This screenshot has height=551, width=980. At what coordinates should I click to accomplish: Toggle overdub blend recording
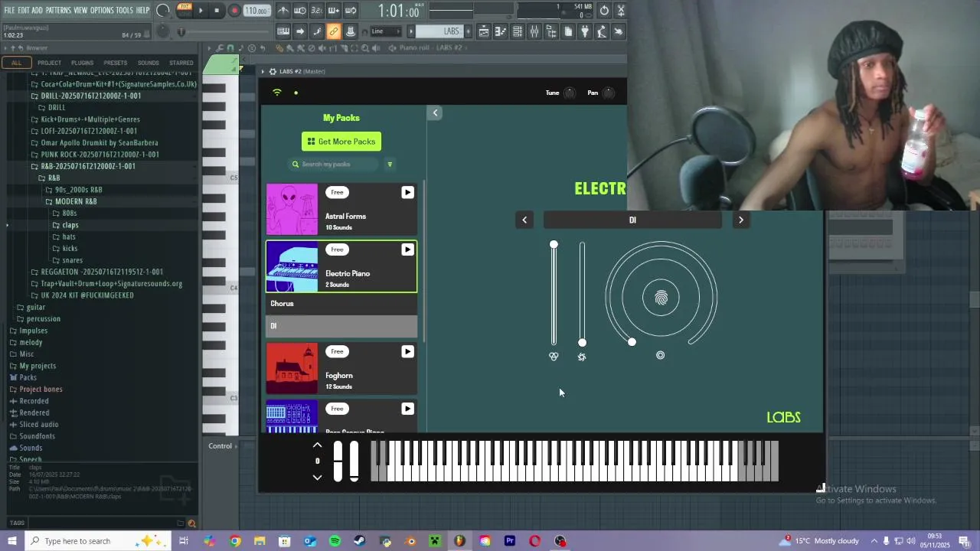[x=334, y=11]
